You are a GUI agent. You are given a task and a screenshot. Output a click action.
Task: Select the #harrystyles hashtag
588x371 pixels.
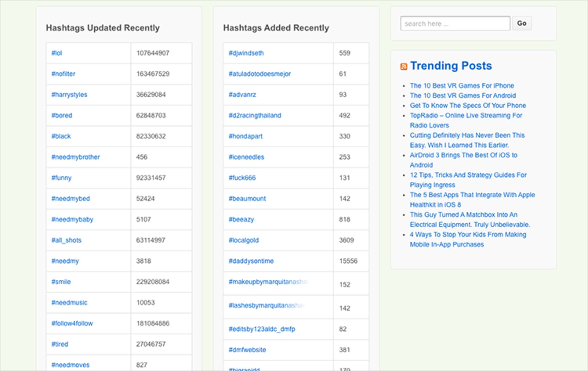pyautogui.click(x=70, y=95)
